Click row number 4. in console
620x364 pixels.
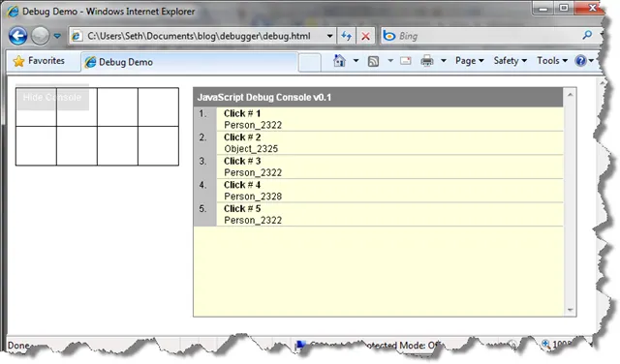(202, 185)
